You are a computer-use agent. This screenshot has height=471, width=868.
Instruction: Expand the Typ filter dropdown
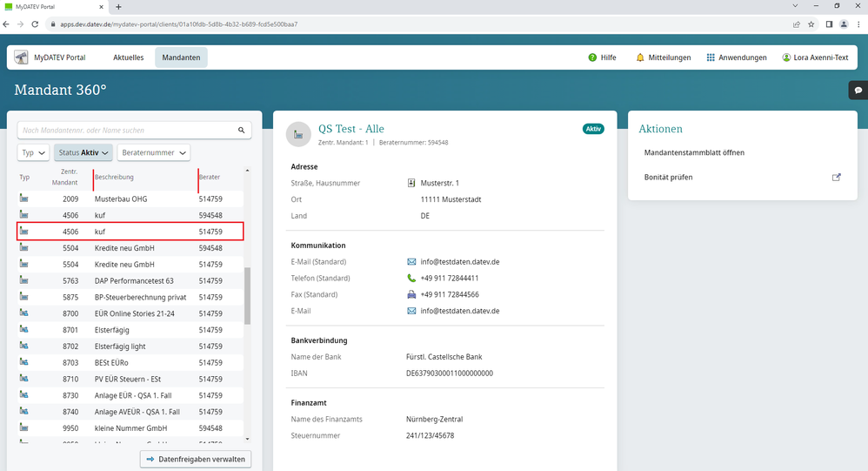pos(33,152)
